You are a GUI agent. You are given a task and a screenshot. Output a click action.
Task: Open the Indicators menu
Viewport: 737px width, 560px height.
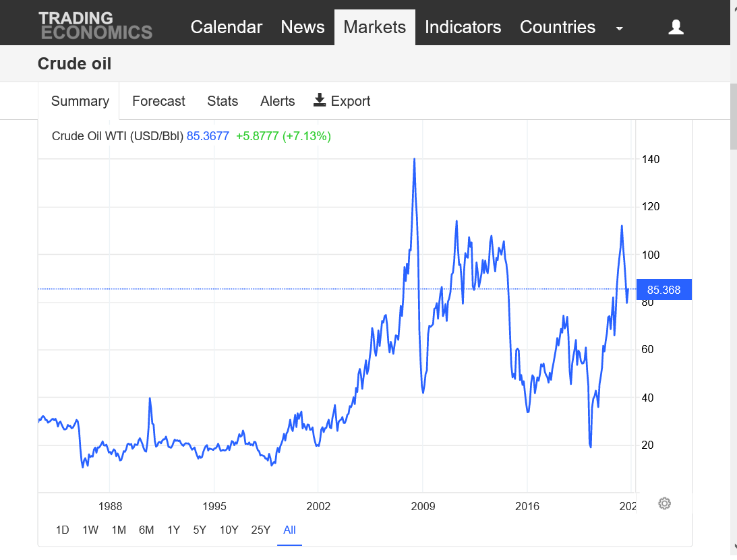point(463,27)
